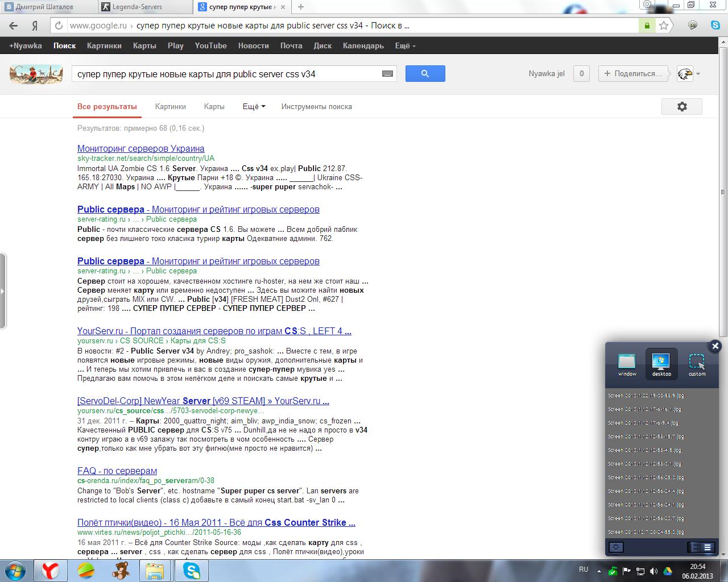Switch screenshot list to list view
The image size is (728, 582).
(x=708, y=547)
